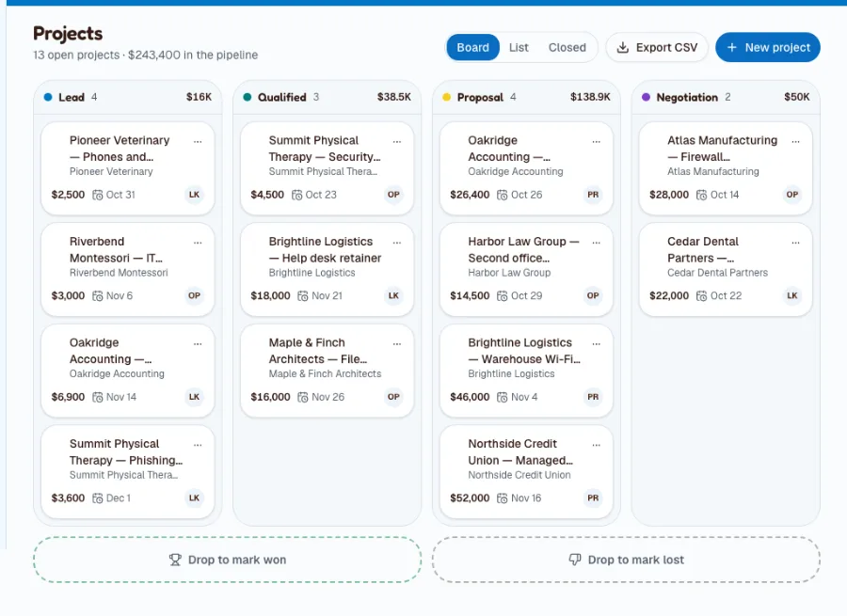Click the blue Lead stage dot
Viewport: 847px width, 616px height.
point(48,97)
